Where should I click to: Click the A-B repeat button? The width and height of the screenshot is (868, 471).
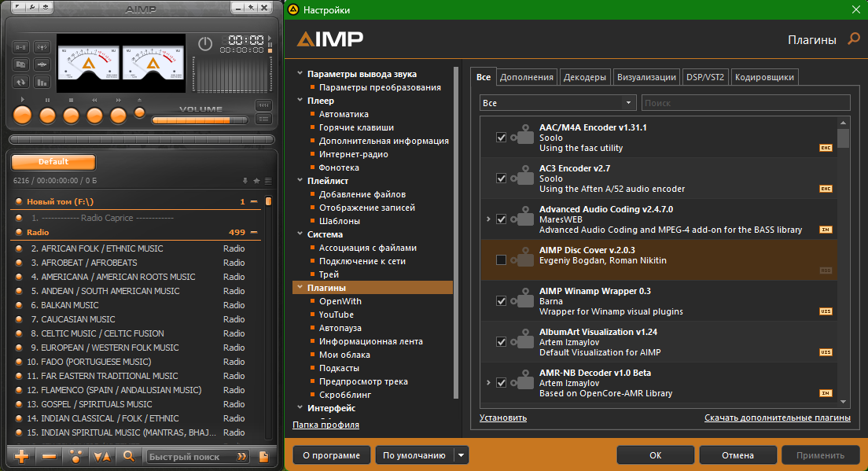tap(20, 47)
